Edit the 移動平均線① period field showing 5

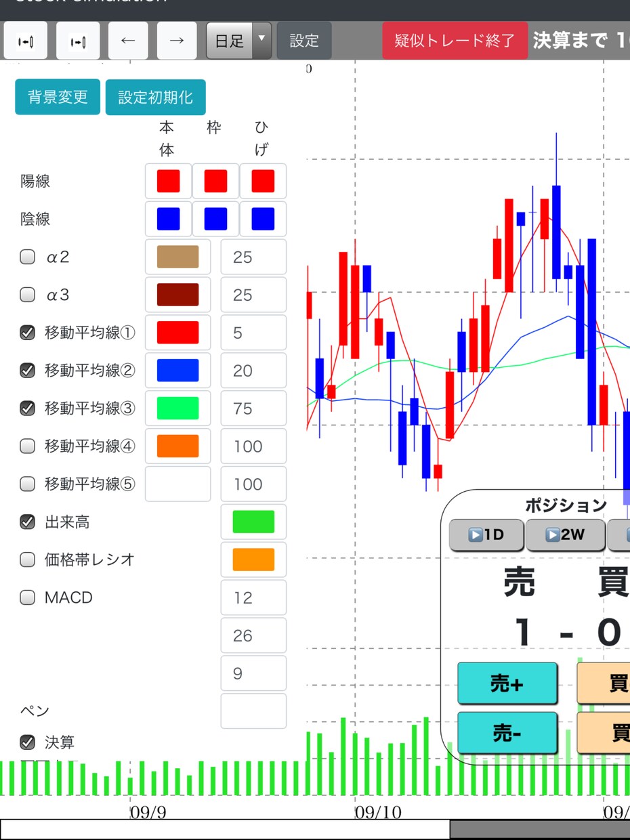pos(253,333)
